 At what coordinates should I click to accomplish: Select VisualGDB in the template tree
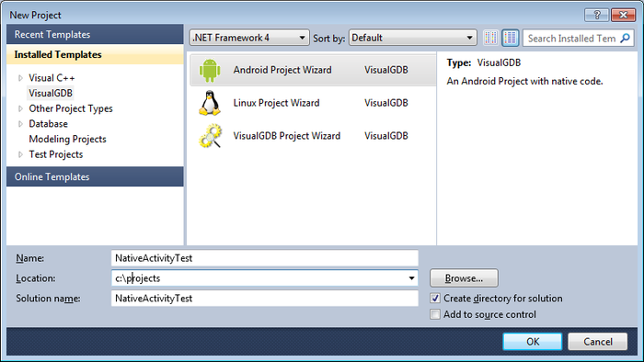pos(51,93)
